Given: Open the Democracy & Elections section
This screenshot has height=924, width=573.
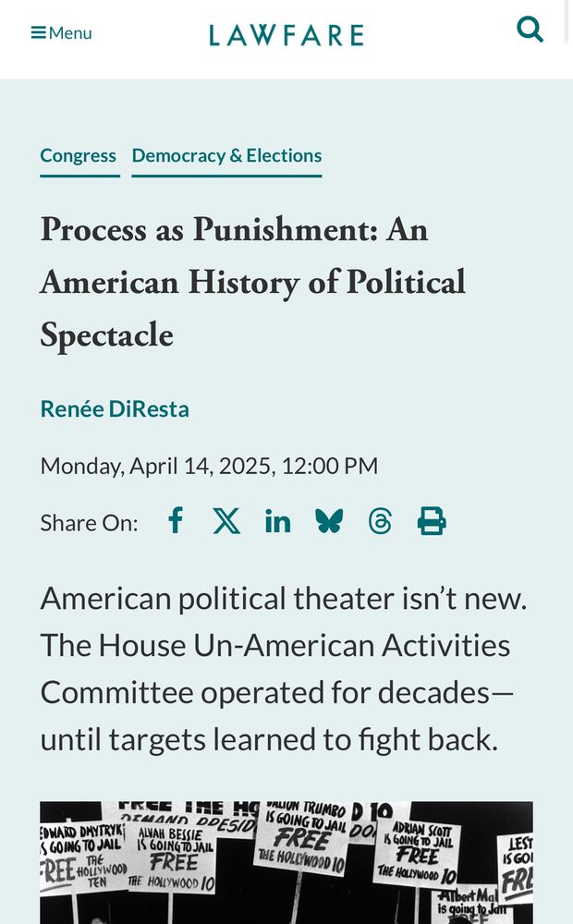Looking at the screenshot, I should coord(226,155).
